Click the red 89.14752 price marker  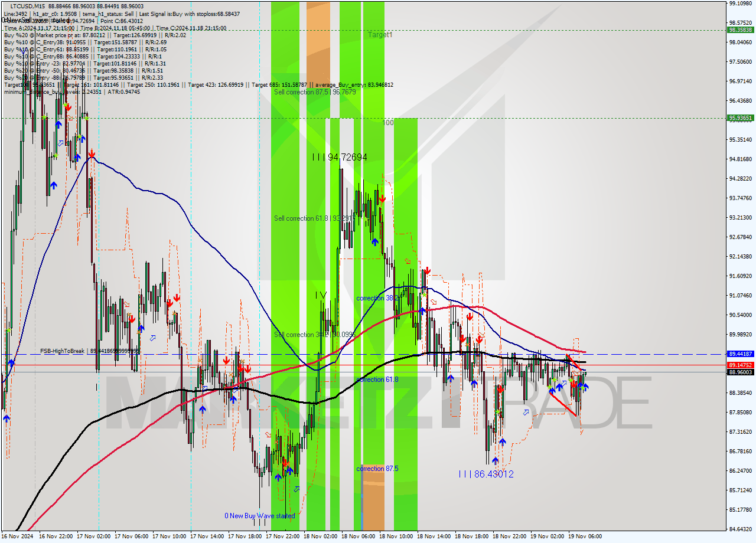pyautogui.click(x=741, y=365)
